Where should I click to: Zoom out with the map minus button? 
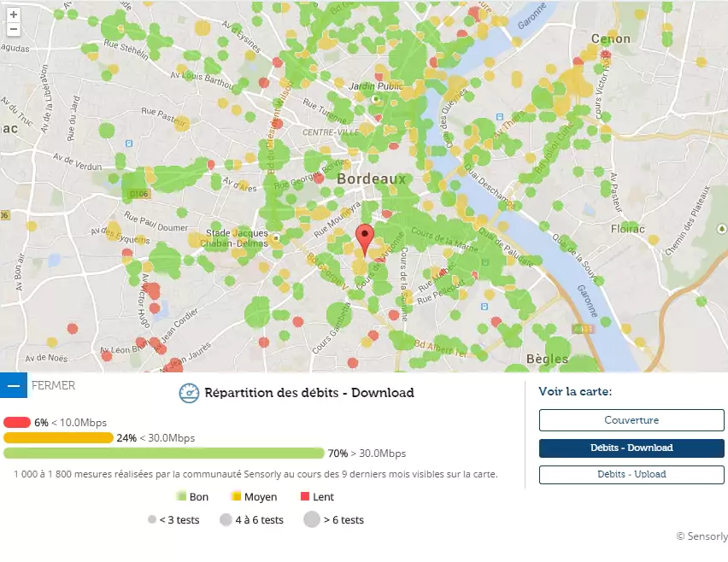point(13,29)
